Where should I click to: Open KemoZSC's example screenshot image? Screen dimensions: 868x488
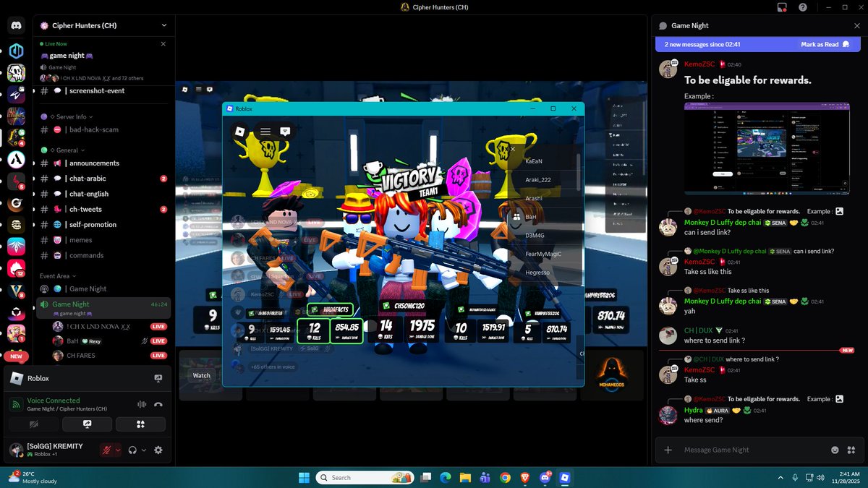coord(767,148)
